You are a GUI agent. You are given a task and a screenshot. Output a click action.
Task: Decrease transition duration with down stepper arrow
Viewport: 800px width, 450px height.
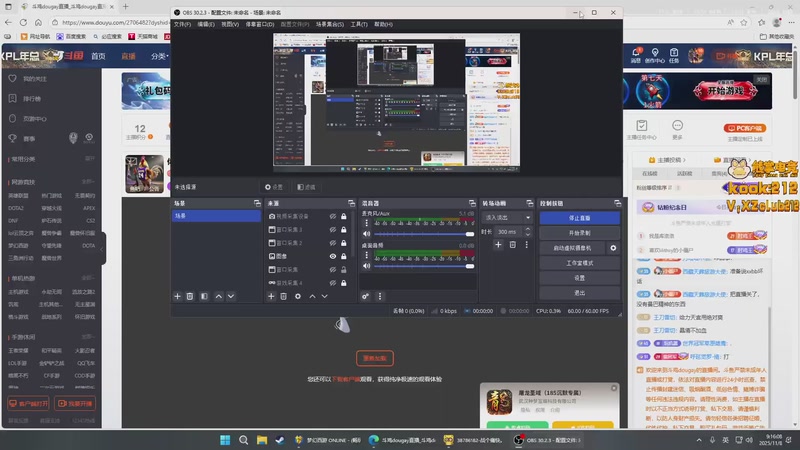coord(528,234)
